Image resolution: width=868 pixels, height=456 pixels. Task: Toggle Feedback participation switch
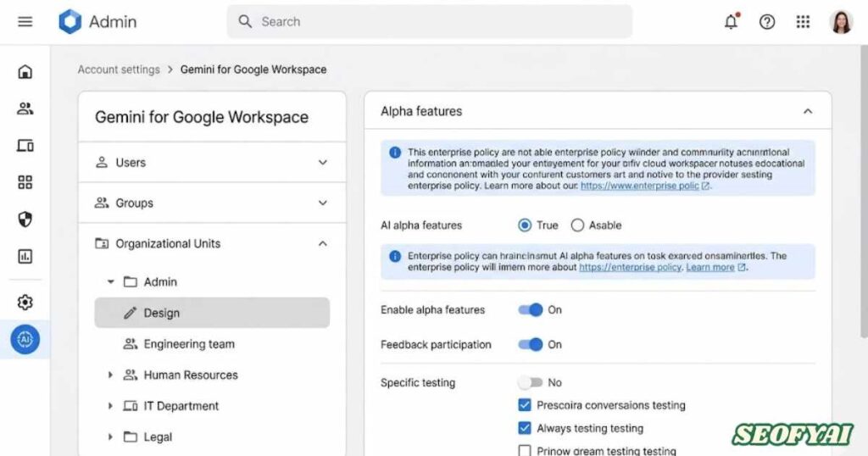click(x=531, y=344)
